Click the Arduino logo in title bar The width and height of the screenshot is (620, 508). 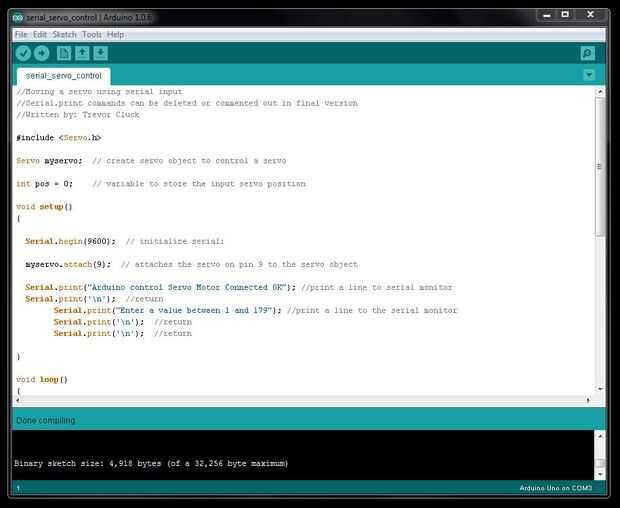pos(17,17)
